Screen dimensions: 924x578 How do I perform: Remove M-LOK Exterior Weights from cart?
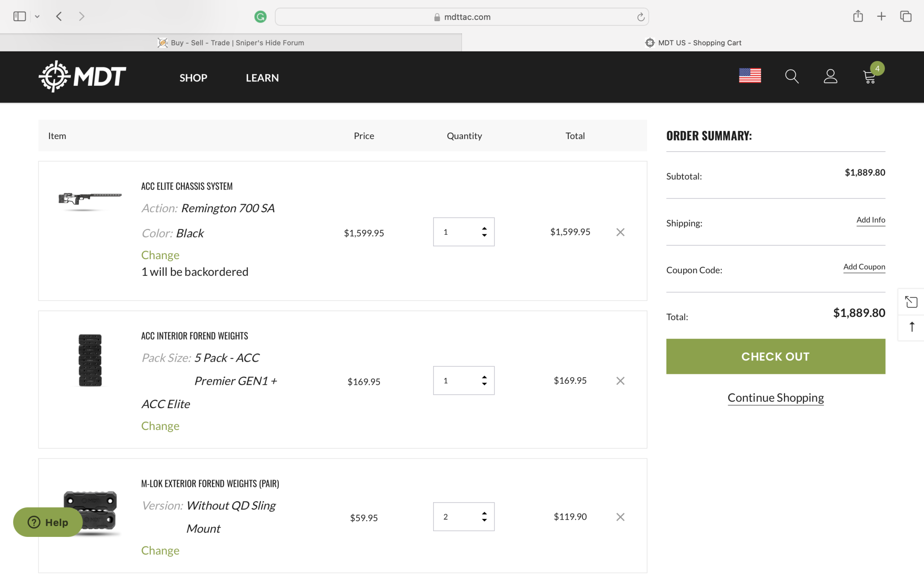pyautogui.click(x=620, y=517)
